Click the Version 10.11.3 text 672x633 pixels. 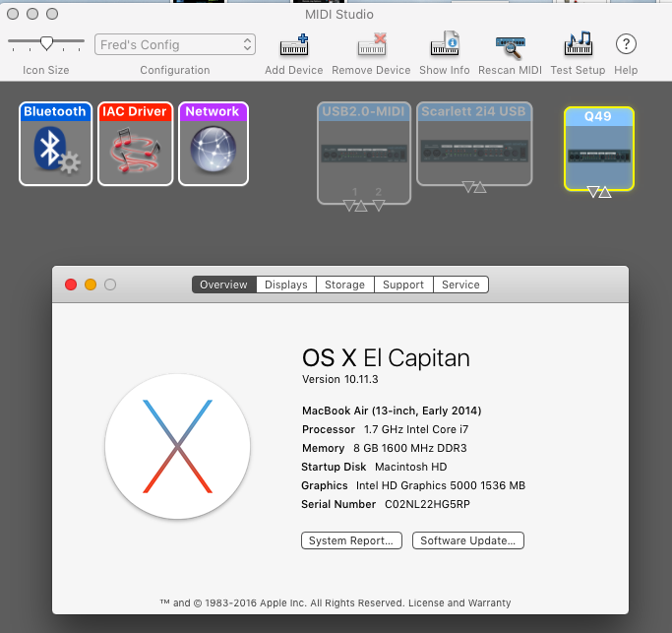pos(340,379)
